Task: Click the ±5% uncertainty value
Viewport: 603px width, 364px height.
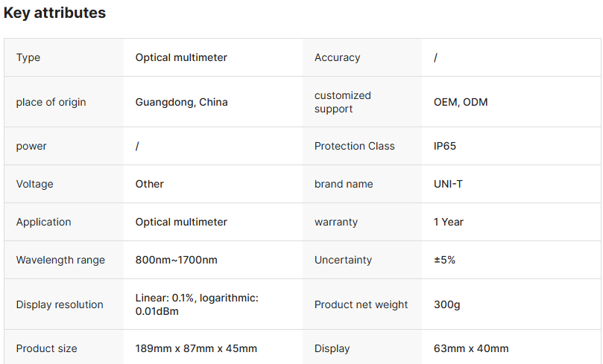Action: (x=444, y=260)
